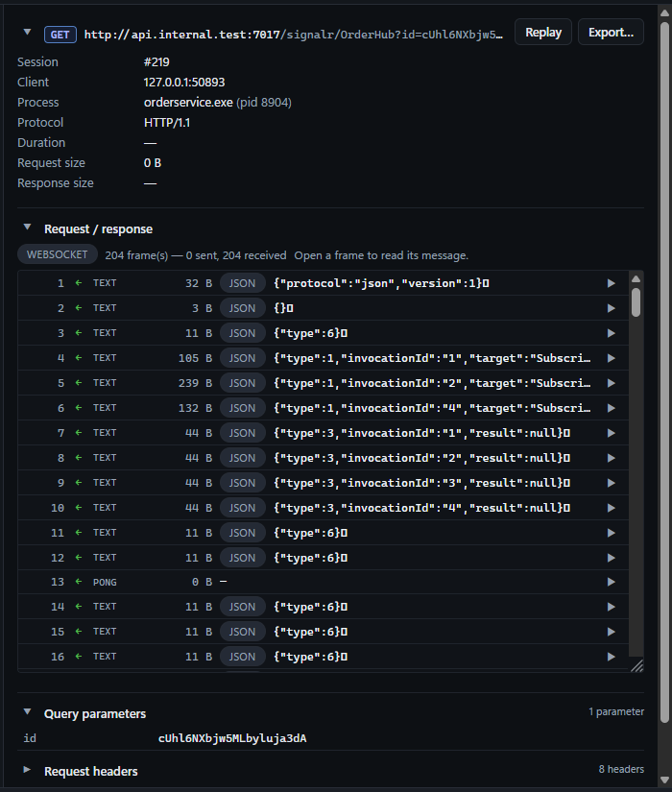Select the protocol json version 1 message
The height and width of the screenshot is (792, 672).
tap(381, 283)
